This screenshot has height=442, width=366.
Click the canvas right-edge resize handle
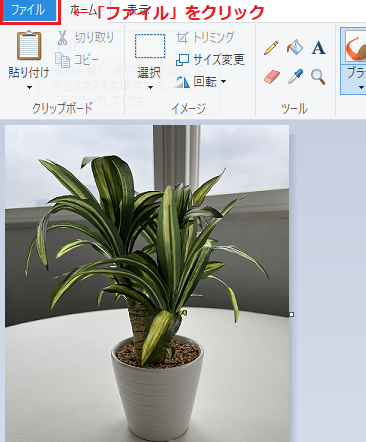pos(292,314)
